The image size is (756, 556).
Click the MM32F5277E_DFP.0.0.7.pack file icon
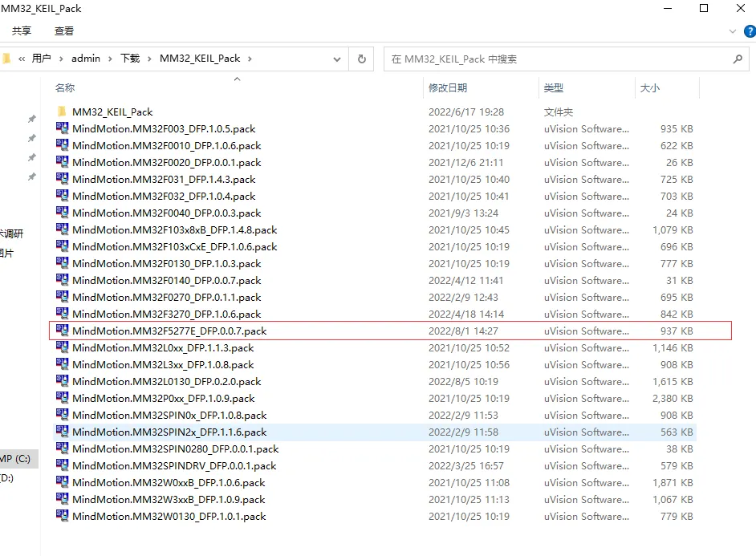pyautogui.click(x=62, y=331)
